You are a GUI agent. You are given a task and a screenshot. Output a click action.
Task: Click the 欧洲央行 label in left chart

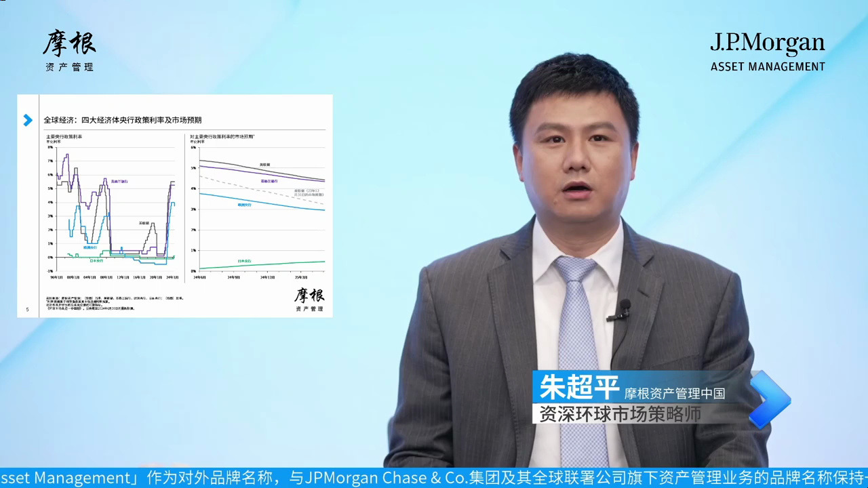[90, 247]
